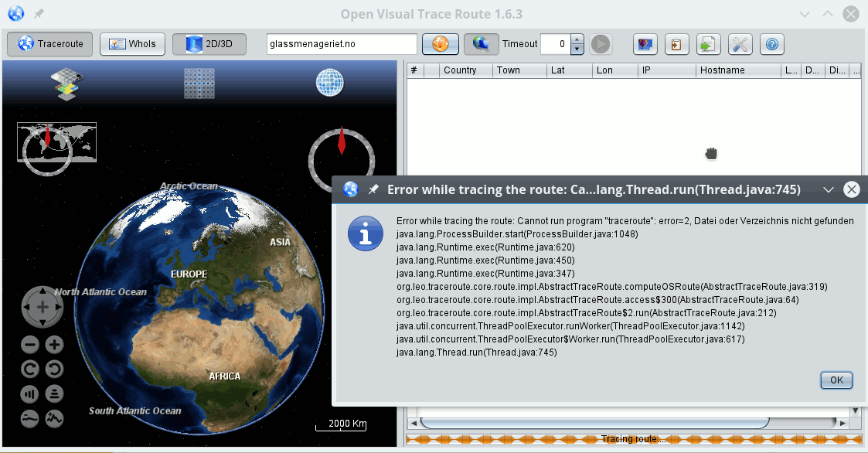Click the scrollbar's right arrow
This screenshot has width=868, height=453.
[x=842, y=423]
